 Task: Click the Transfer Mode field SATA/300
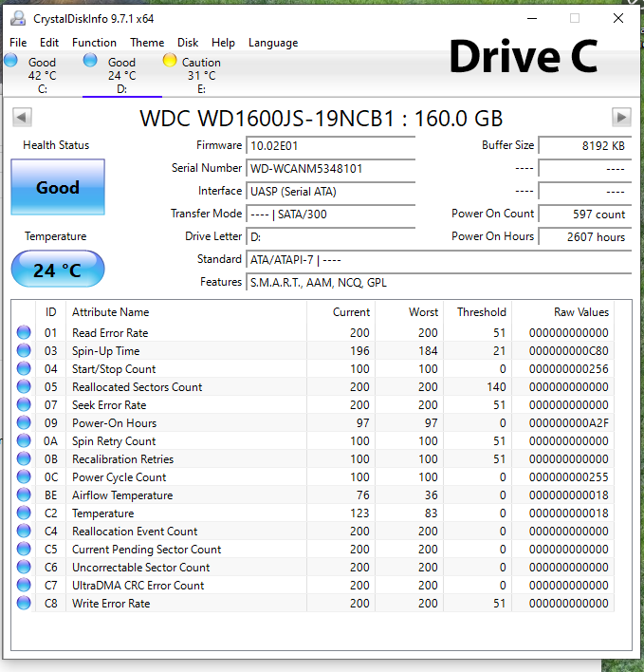[x=331, y=214]
